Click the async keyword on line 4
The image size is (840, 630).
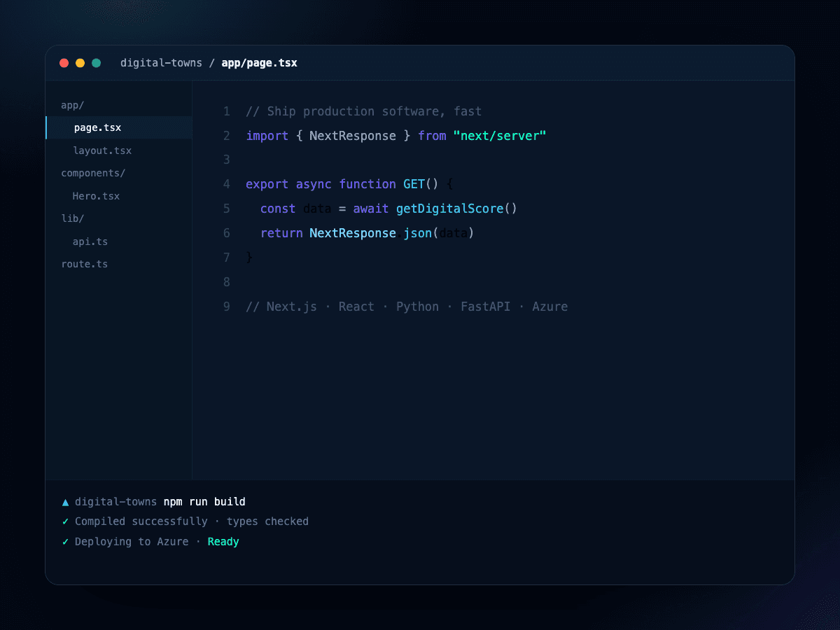(x=314, y=184)
